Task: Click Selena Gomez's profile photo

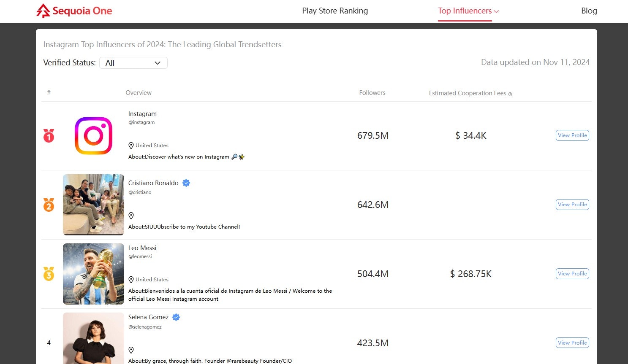Action: (x=93, y=338)
